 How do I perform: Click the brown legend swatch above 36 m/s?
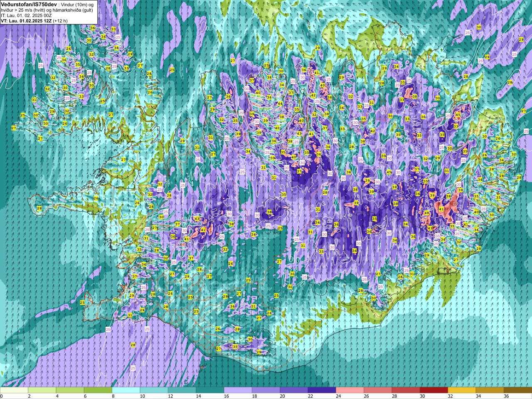tap(517, 390)
